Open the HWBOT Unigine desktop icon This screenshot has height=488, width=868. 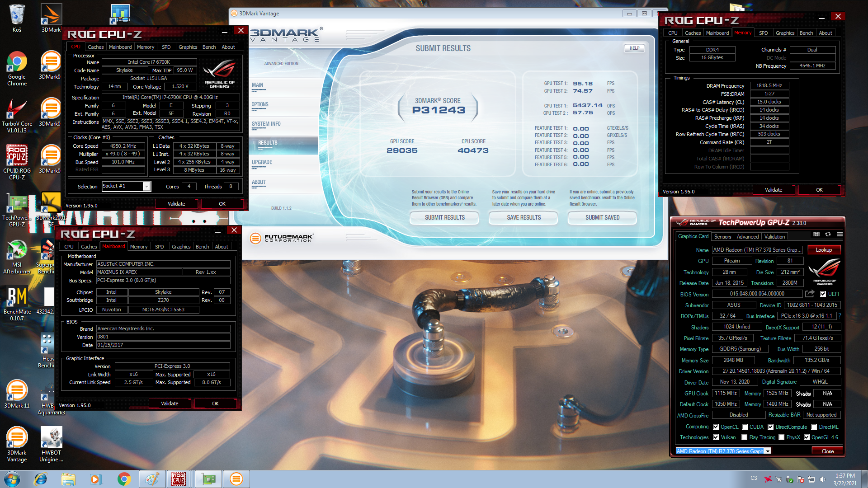[x=51, y=444]
